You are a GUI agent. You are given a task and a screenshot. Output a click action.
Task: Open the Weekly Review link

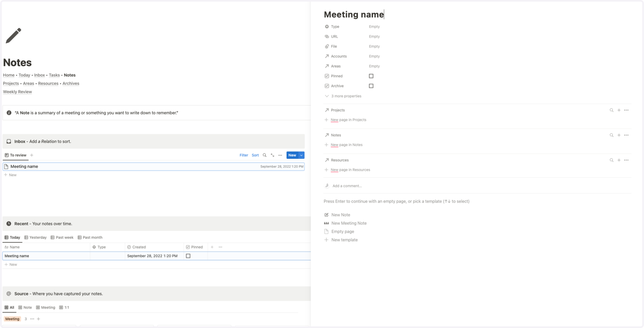tap(17, 92)
